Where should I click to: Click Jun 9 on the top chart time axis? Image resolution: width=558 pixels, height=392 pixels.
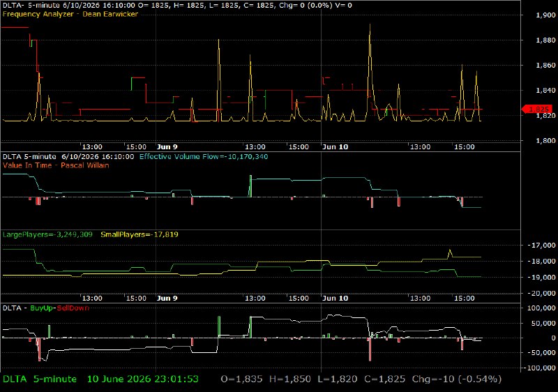[167, 147]
